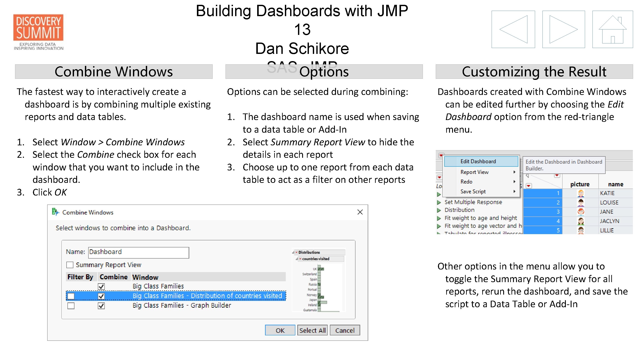Run the Set Multiple Response script arrow
Image resolution: width=644 pixels, height=362 pixels.
point(439,202)
